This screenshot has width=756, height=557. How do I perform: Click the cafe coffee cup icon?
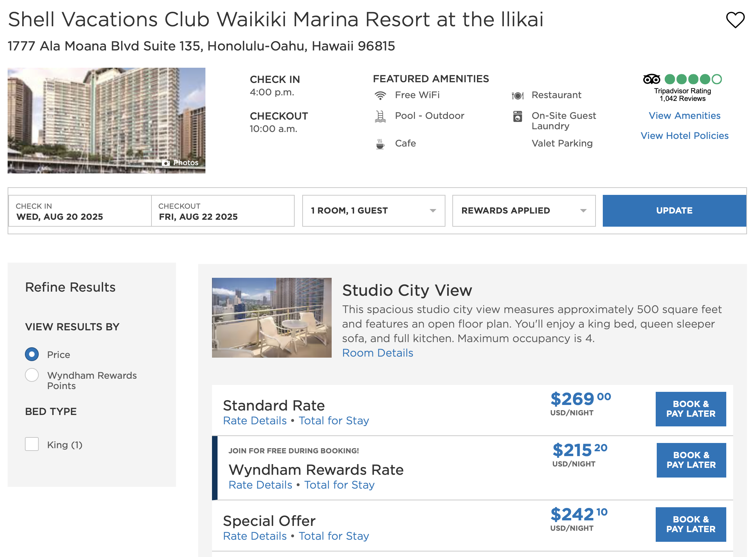tap(380, 144)
